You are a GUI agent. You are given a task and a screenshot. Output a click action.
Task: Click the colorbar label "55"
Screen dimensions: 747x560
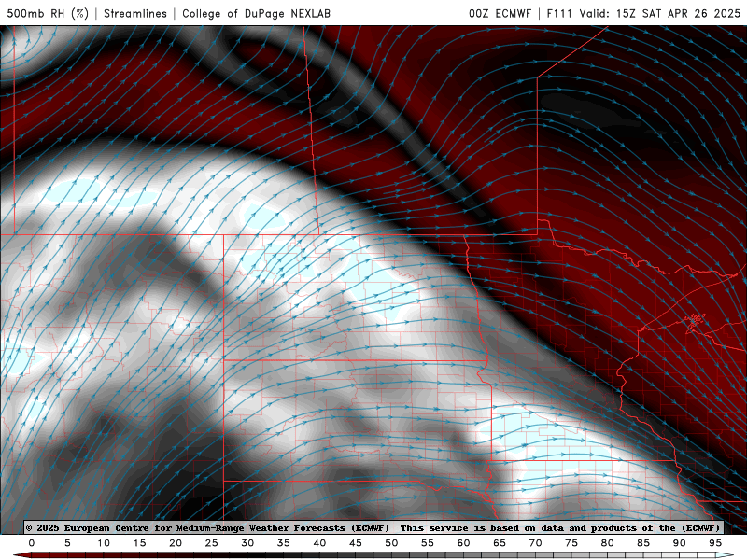pyautogui.click(x=428, y=543)
